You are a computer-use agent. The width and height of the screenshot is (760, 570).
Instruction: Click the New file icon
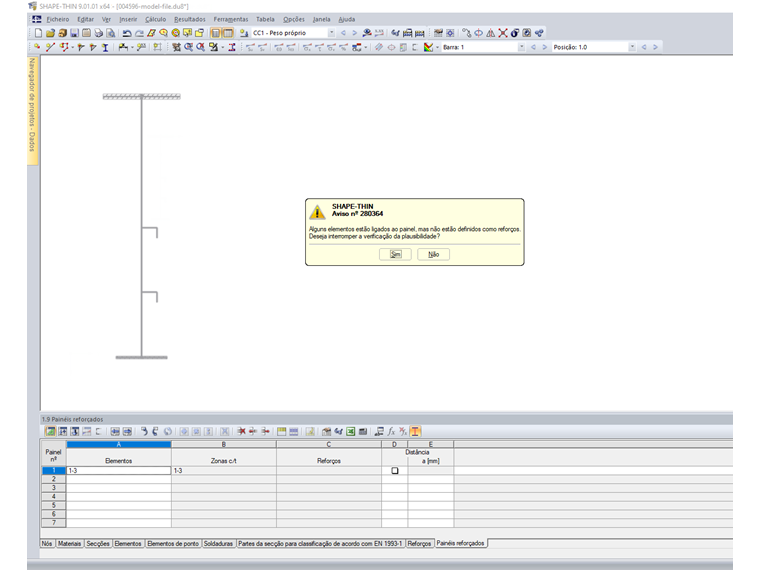pyautogui.click(x=38, y=33)
